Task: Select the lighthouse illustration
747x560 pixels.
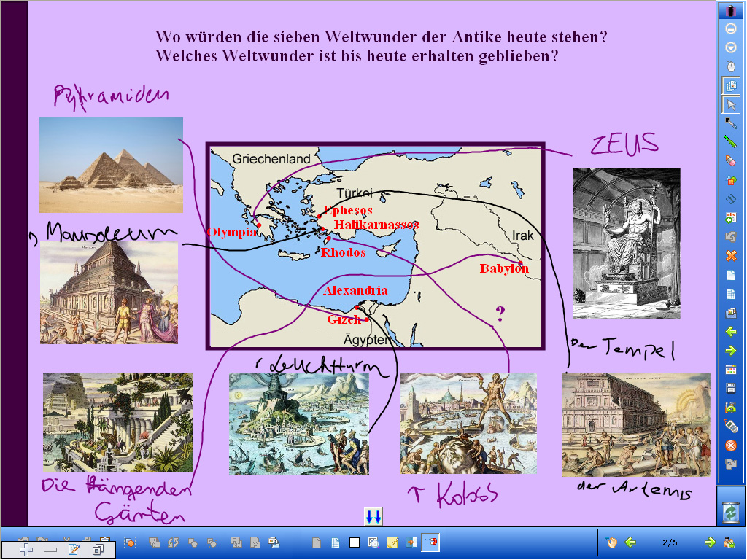Action: pyautogui.click(x=298, y=424)
